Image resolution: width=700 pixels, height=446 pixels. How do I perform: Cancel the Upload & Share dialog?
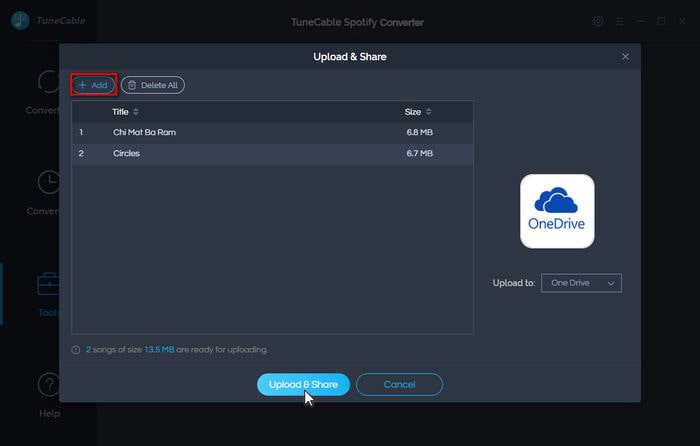(399, 384)
